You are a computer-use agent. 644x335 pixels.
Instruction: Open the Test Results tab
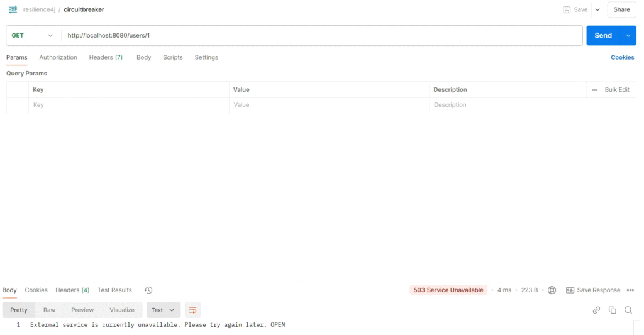click(x=114, y=290)
